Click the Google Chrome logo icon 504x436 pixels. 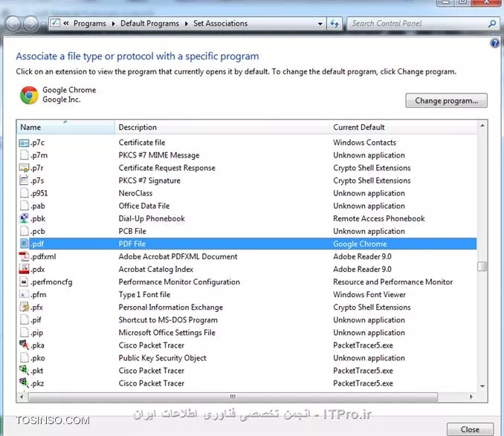[x=29, y=95]
